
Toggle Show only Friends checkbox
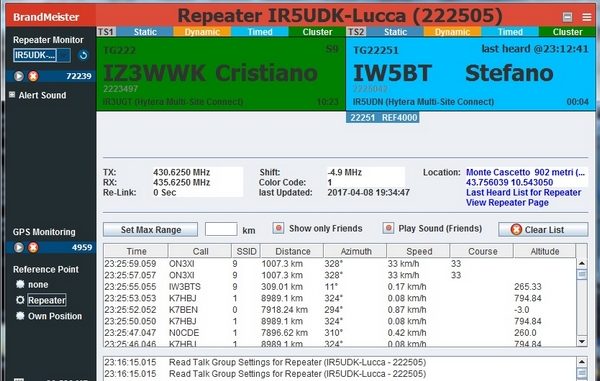click(278, 228)
